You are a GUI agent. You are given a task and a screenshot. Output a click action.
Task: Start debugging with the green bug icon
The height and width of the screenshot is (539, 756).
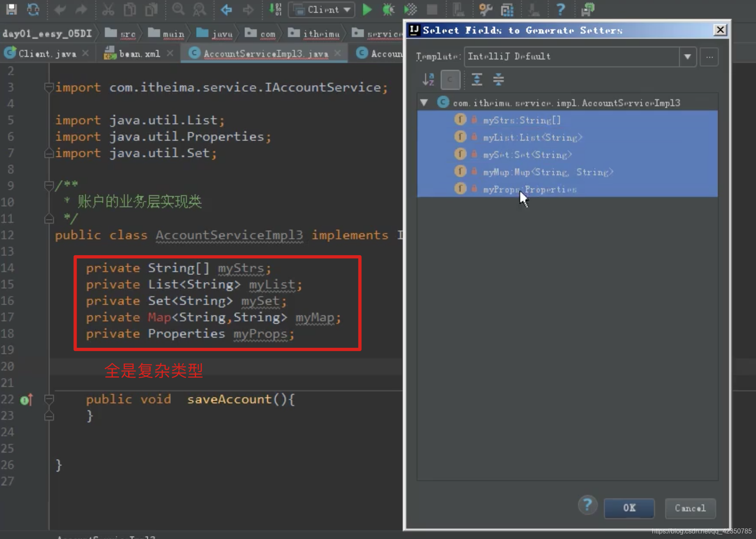coord(388,9)
